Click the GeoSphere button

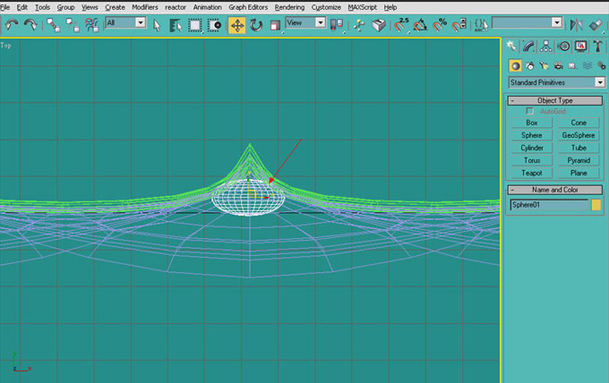tap(578, 135)
